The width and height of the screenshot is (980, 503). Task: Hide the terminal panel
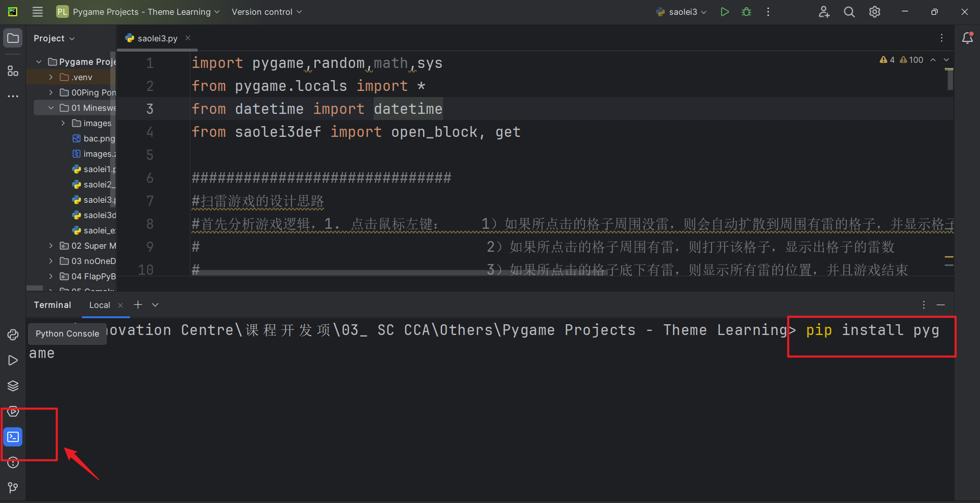941,305
